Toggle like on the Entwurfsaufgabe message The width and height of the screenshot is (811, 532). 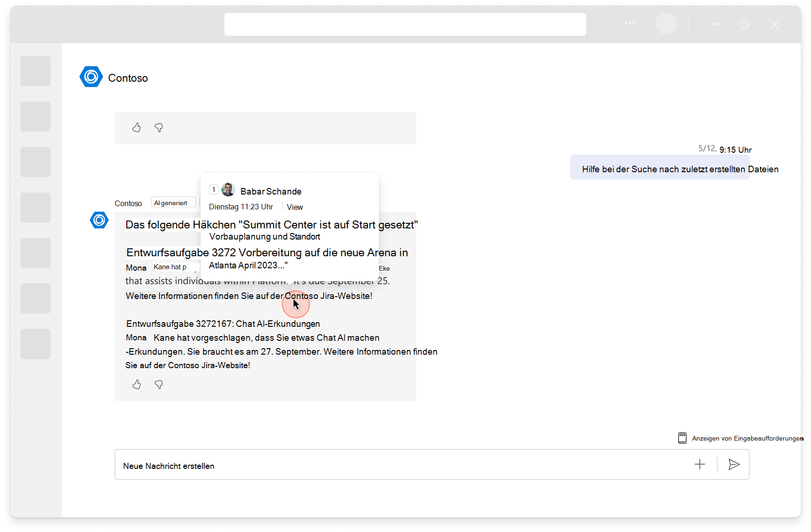pos(136,384)
